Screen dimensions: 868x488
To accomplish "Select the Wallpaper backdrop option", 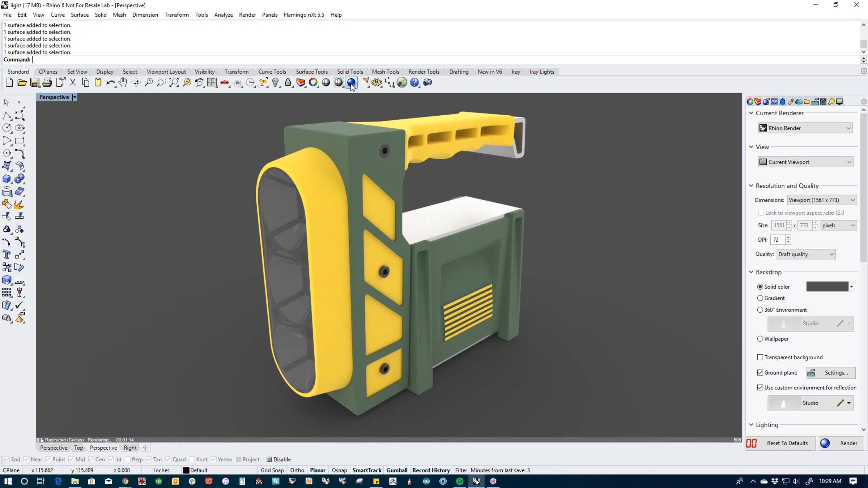I will [760, 339].
